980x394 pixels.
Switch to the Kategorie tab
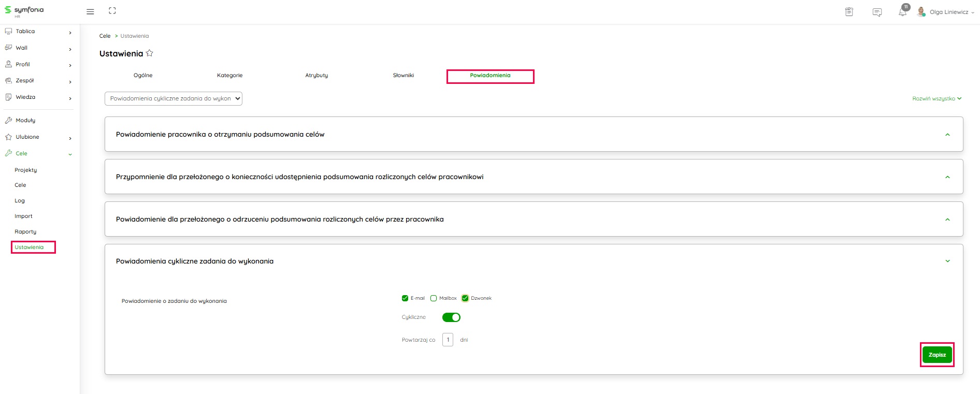click(229, 76)
